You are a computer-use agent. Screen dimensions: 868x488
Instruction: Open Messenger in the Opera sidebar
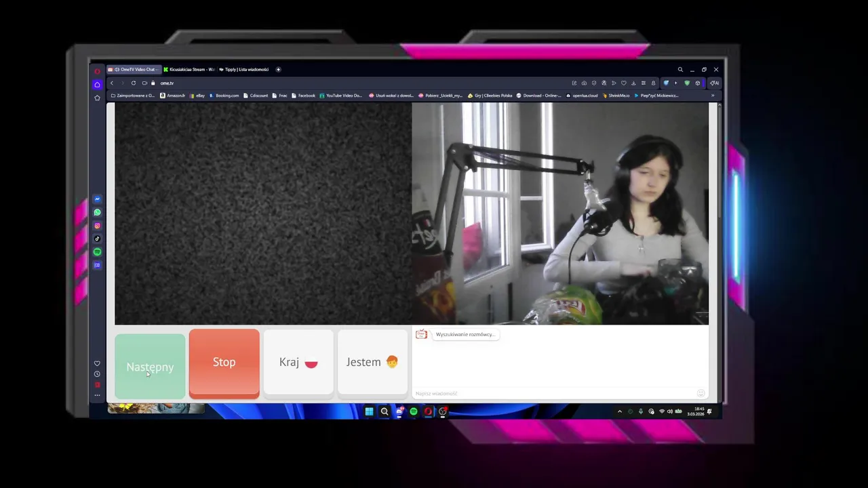pyautogui.click(x=97, y=199)
